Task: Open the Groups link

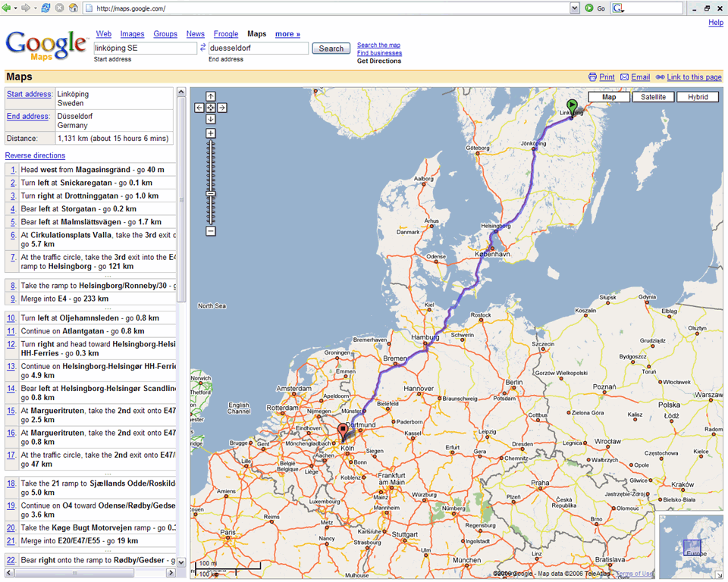Action: pyautogui.click(x=165, y=34)
